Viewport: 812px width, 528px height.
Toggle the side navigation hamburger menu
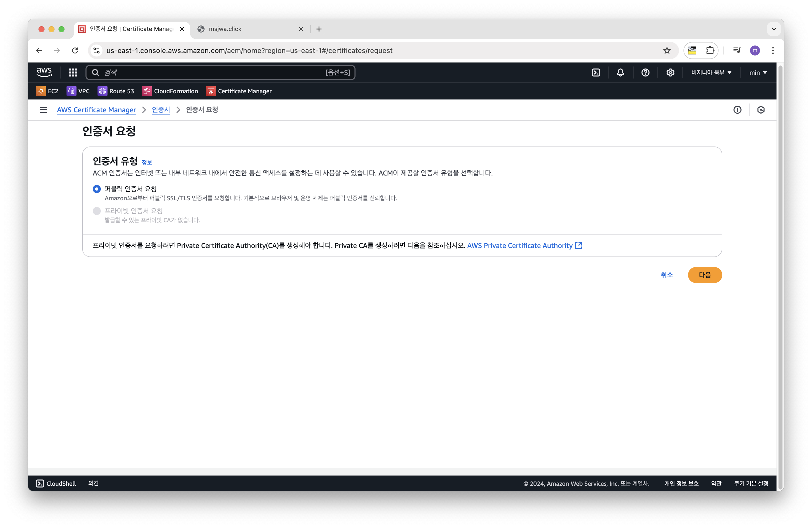click(43, 110)
